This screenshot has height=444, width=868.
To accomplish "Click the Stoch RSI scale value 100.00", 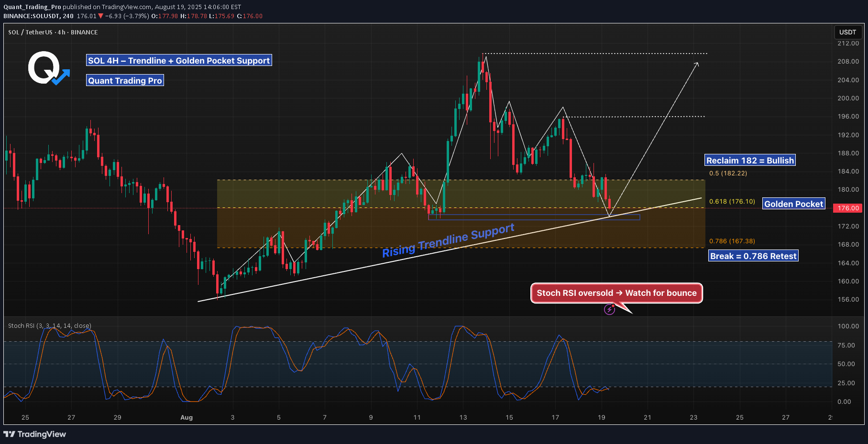I will click(x=848, y=326).
